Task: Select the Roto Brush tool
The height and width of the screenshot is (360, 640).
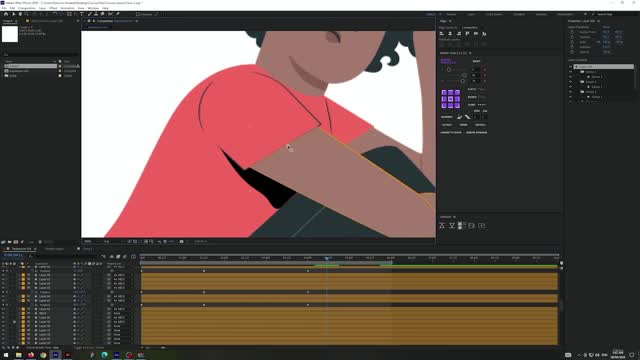Action: (110, 14)
